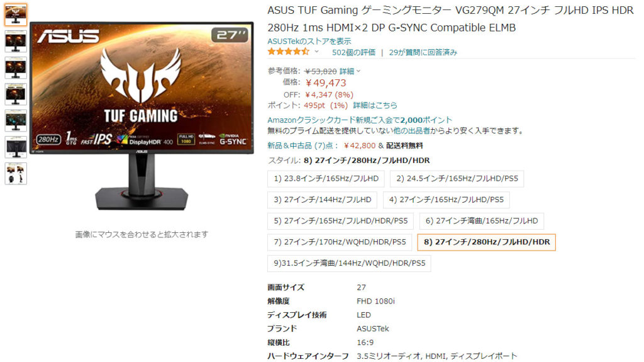Click the main TUF Gaming monitor image
644x362 pixels.
[x=142, y=117]
